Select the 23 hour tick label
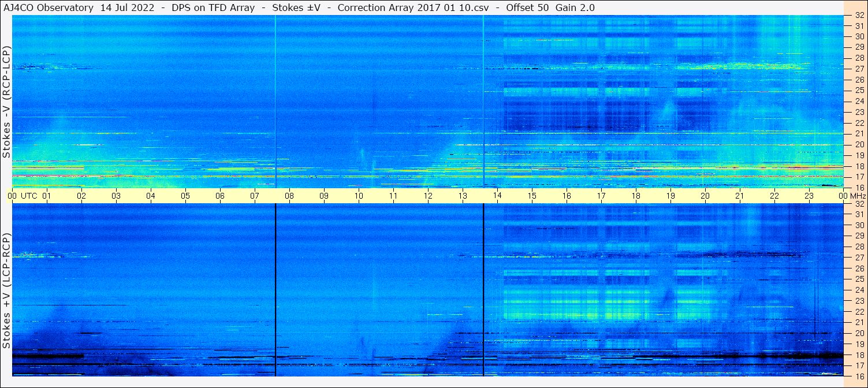868x388 pixels. tap(809, 196)
